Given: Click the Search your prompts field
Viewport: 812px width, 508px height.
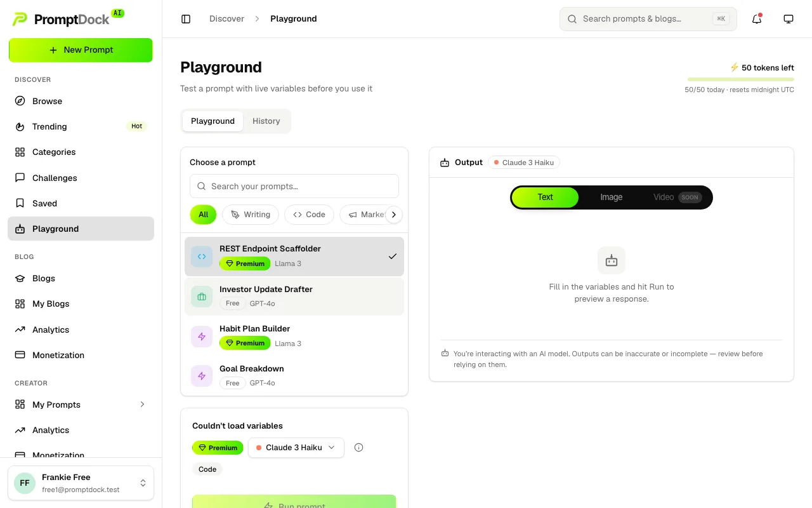Looking at the screenshot, I should [294, 186].
